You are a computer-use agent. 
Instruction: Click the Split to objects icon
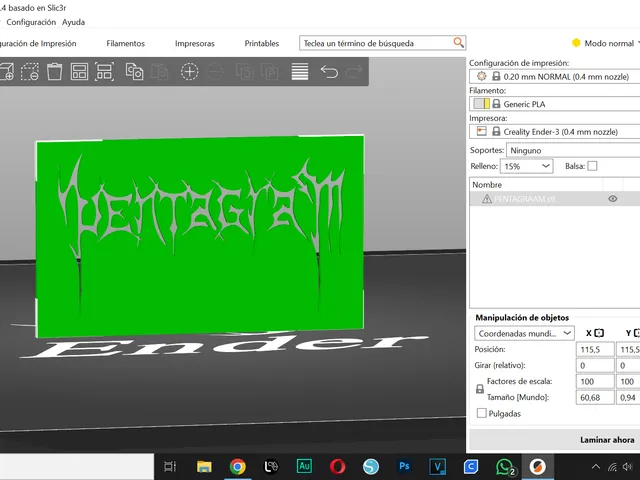point(244,72)
